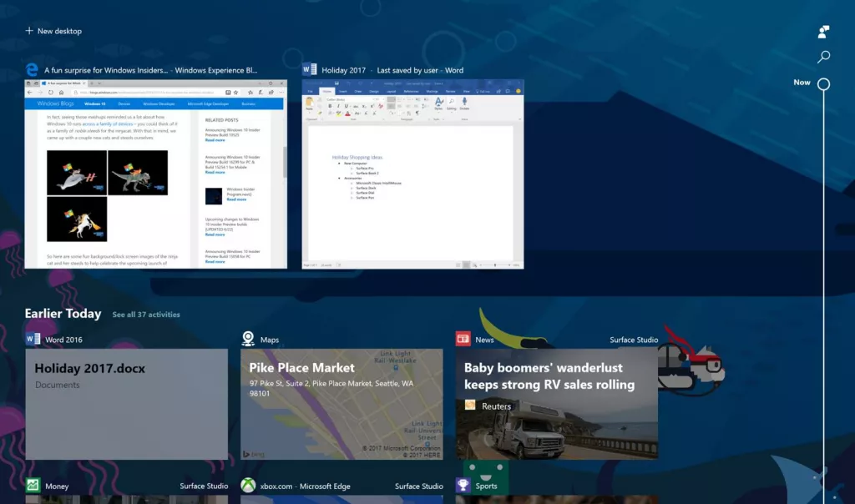Open the timeline Search icon on the right edge
855x504 pixels.
[823, 57]
